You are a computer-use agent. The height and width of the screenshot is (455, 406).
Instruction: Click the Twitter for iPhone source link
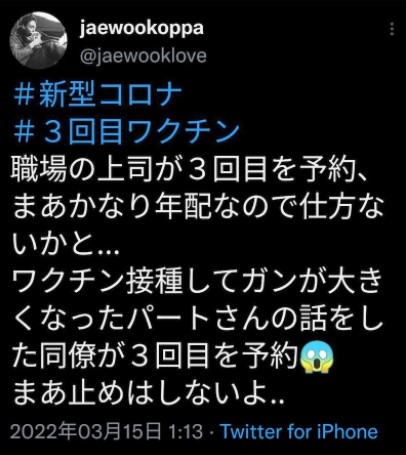(x=299, y=432)
